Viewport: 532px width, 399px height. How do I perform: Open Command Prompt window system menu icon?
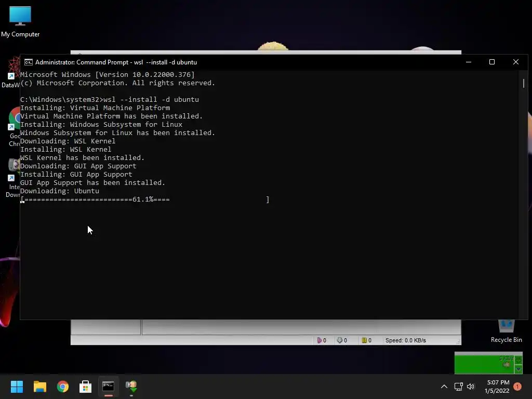pos(29,62)
